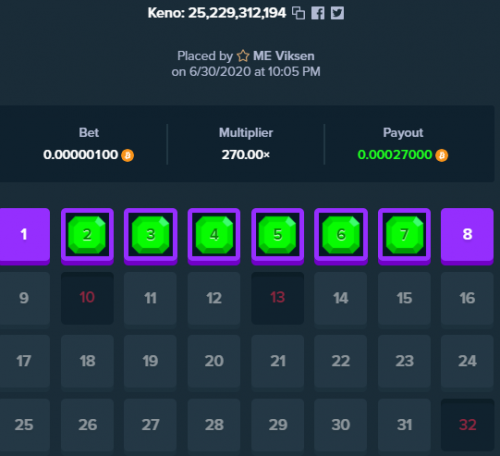
Task: Toggle selected purple tile 8
Action: pyautogui.click(x=467, y=236)
